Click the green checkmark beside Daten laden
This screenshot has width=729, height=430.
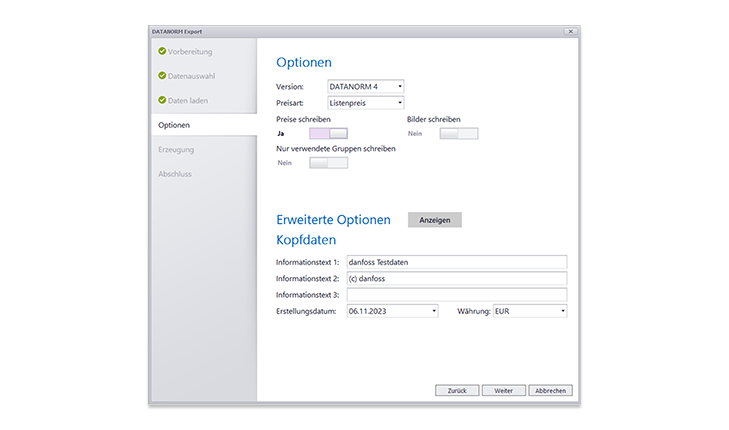162,100
